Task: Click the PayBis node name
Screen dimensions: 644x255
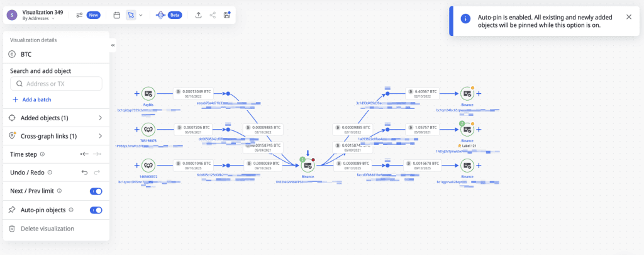Action: pos(148,105)
